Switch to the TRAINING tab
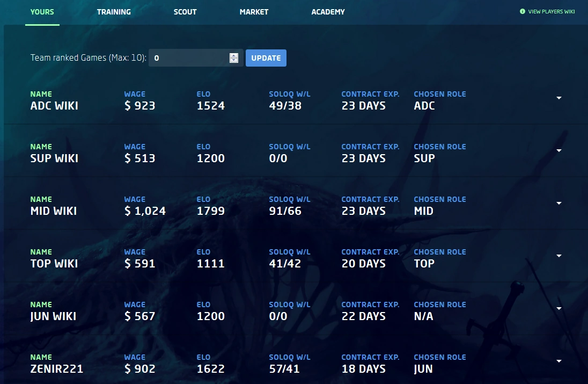The height and width of the screenshot is (384, 588). pyautogui.click(x=114, y=11)
